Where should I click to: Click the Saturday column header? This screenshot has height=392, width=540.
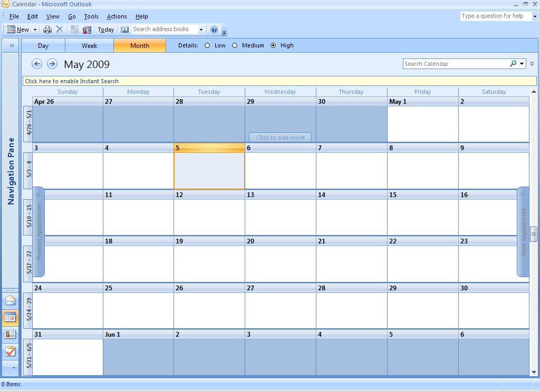pos(494,92)
